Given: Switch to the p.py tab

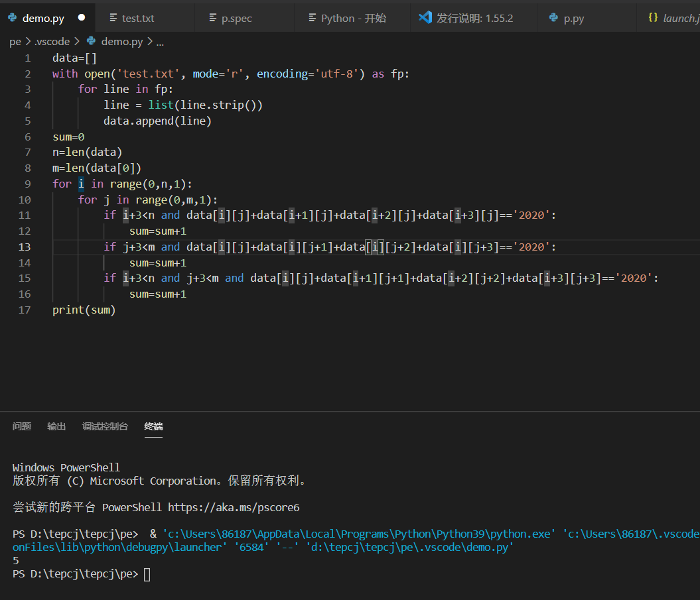Looking at the screenshot, I should tap(587, 18).
